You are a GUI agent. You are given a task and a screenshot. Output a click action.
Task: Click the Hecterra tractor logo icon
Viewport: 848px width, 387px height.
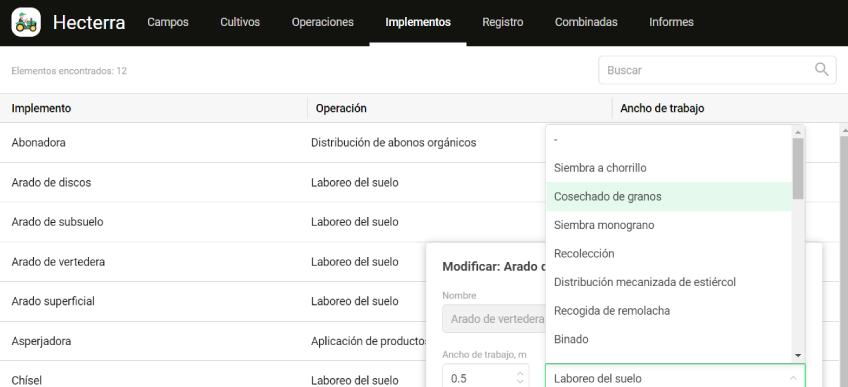click(26, 22)
